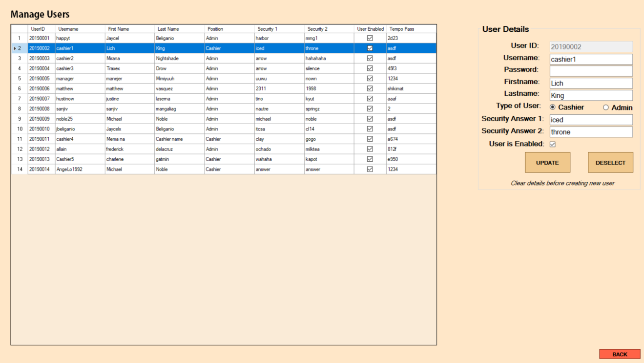Toggle the 'User is Enabled' checkbox
Screen dimensions: 644x363
tap(552, 144)
